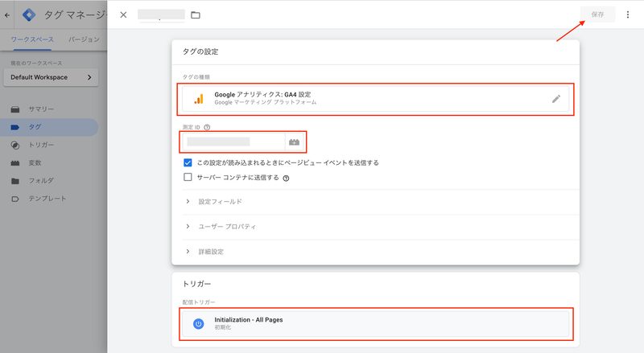Screen dimensions: 644x353
Task: Select Initialization - All Pages trigger
Action: (375, 324)
